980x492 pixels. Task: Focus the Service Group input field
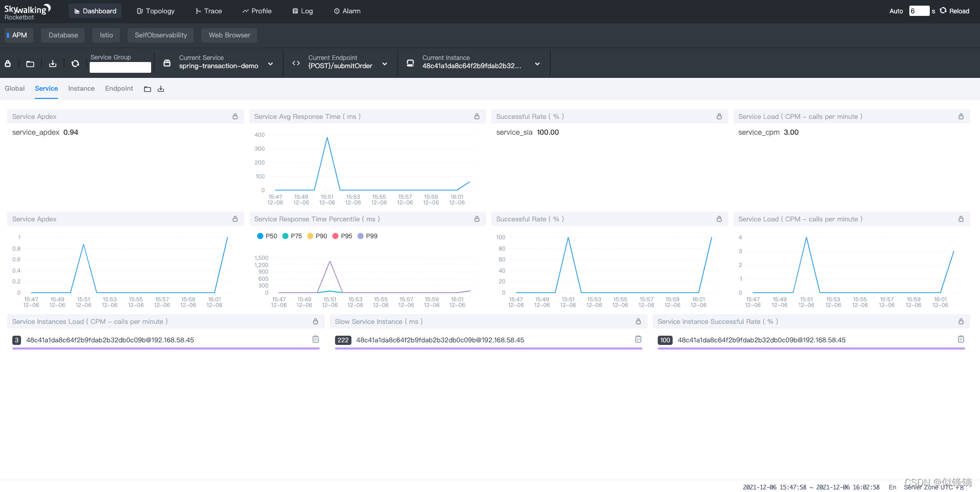120,67
